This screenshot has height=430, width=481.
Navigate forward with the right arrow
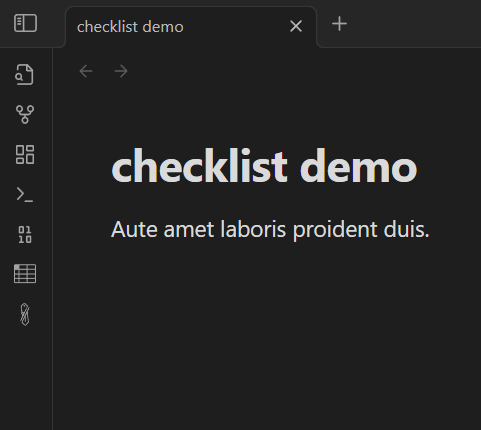click(x=121, y=71)
